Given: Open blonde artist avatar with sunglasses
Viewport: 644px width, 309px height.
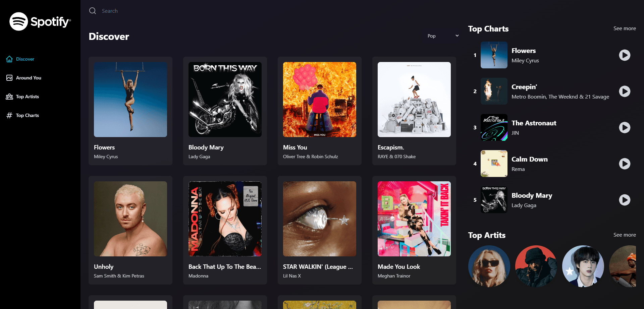Looking at the screenshot, I should [489, 266].
